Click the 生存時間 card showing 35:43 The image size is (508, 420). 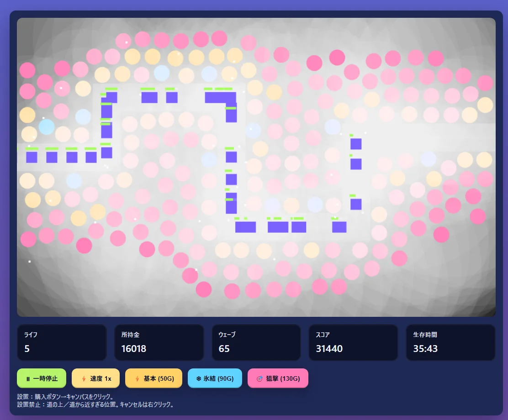(450, 342)
